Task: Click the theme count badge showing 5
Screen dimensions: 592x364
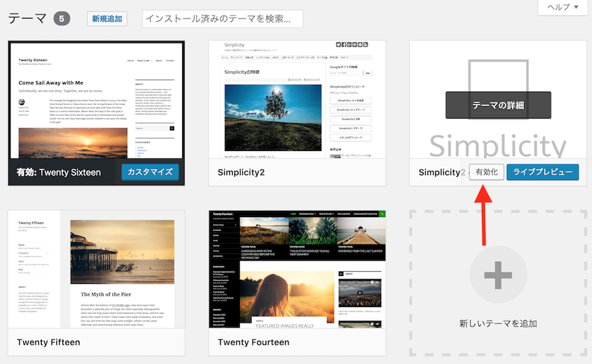Action: coord(62,19)
